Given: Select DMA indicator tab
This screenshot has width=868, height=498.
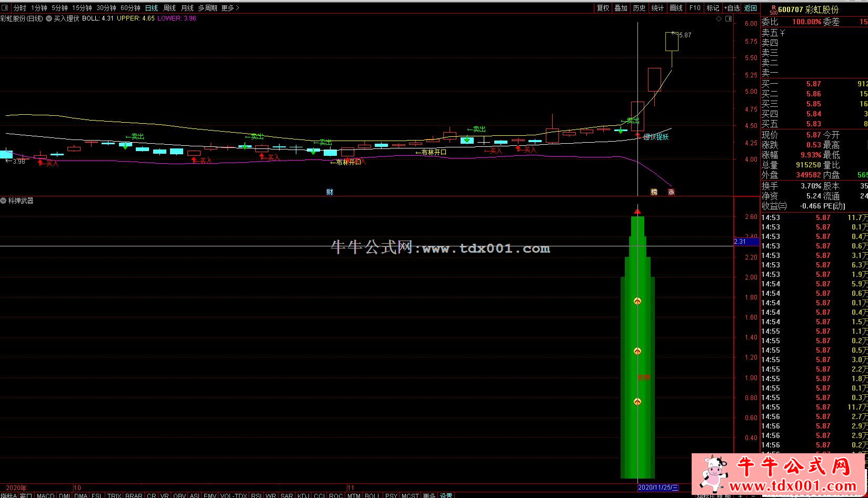Looking at the screenshot, I should coord(81,495).
